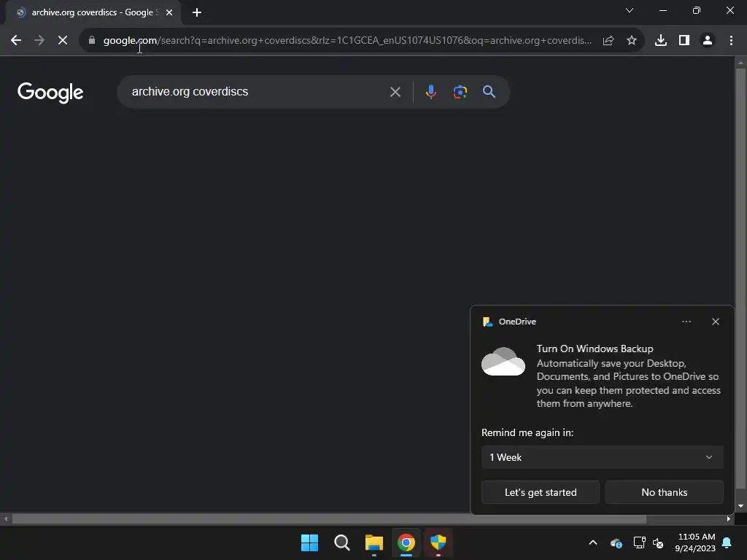Clear the Google search box
This screenshot has width=747, height=560.
[x=395, y=92]
